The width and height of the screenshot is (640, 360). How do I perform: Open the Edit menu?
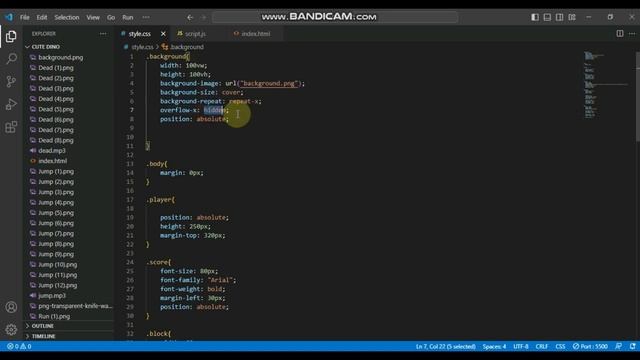42,18
